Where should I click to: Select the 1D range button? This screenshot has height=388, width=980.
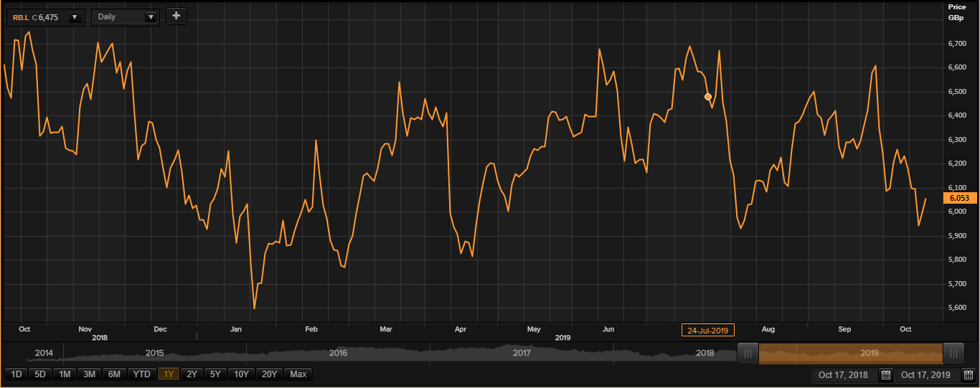pyautogui.click(x=16, y=374)
